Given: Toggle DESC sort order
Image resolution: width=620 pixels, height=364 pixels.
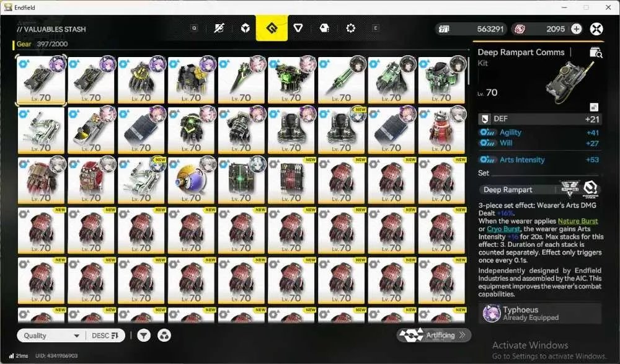Looking at the screenshot, I should (105, 335).
